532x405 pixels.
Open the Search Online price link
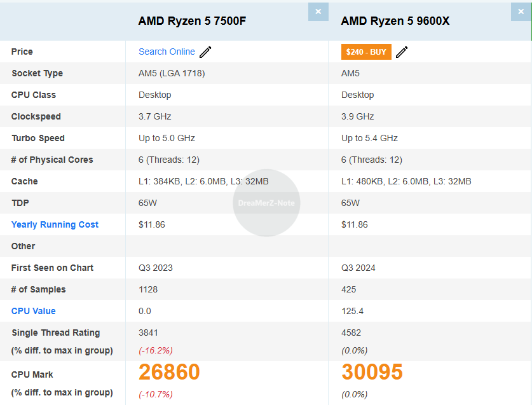click(x=167, y=51)
